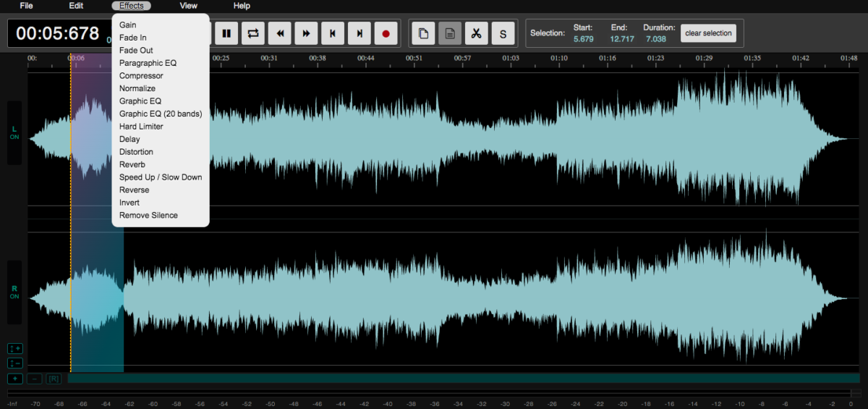
Task: Click the horizontal scroll bar below the waveform
Action: pyautogui.click(x=463, y=378)
